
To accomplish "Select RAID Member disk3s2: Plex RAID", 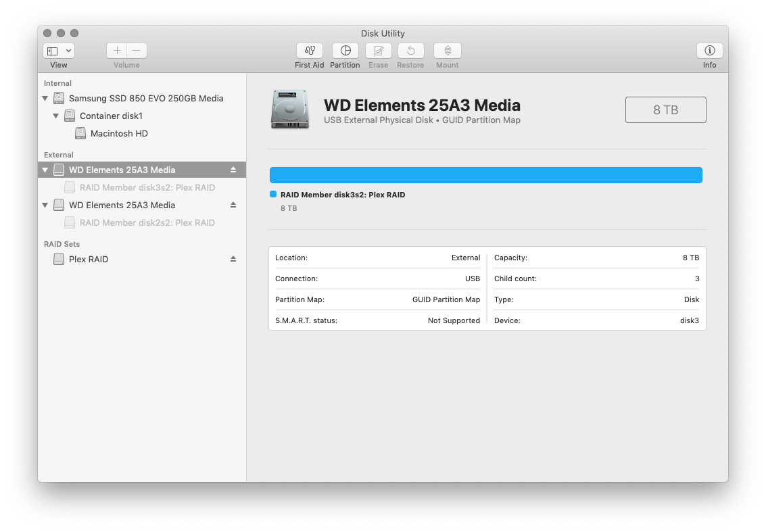I will (147, 188).
